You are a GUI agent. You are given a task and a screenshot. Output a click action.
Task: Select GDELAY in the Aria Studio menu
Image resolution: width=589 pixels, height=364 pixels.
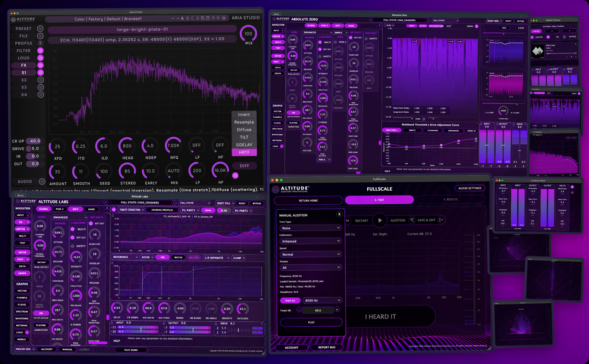(x=244, y=144)
